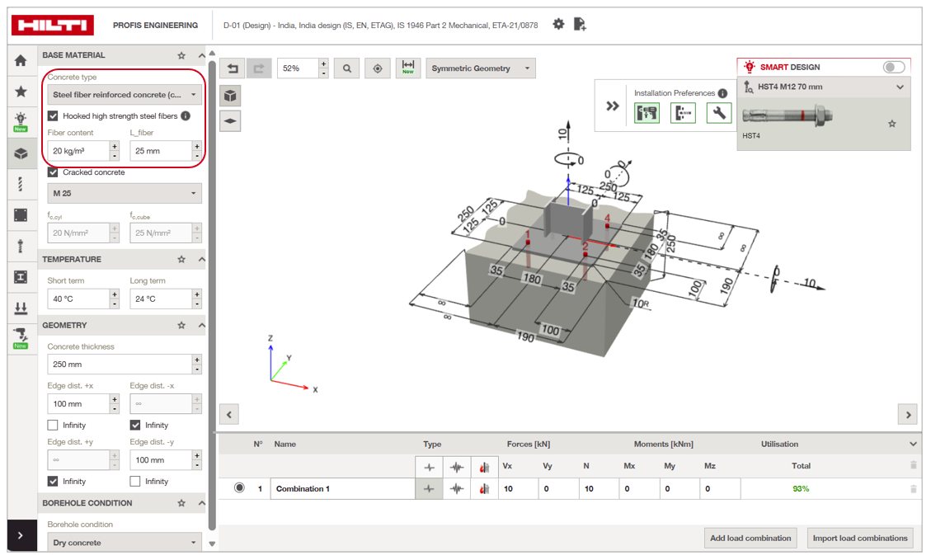The height and width of the screenshot is (560, 931).
Task: Open the zoom magnifier tool
Action: tap(346, 68)
